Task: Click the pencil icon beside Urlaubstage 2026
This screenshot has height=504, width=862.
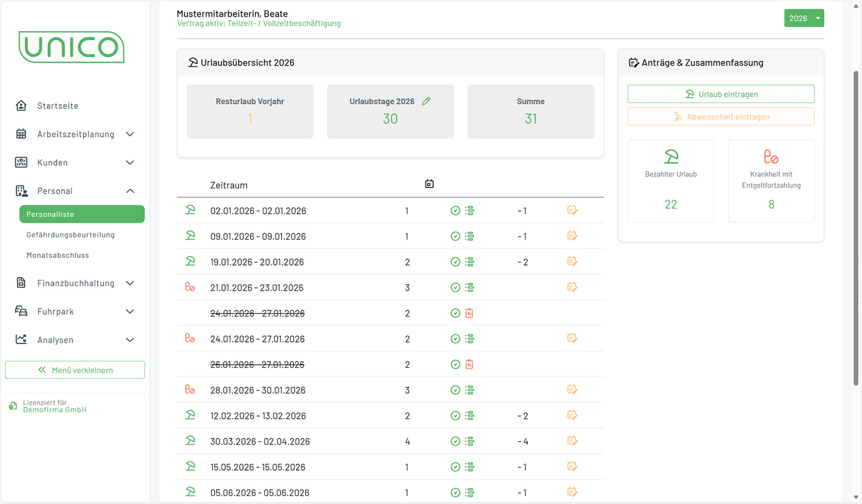Action: tap(426, 101)
